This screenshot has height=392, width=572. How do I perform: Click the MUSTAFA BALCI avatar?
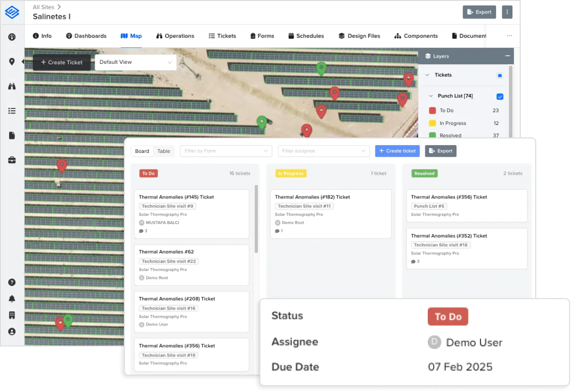click(x=141, y=223)
